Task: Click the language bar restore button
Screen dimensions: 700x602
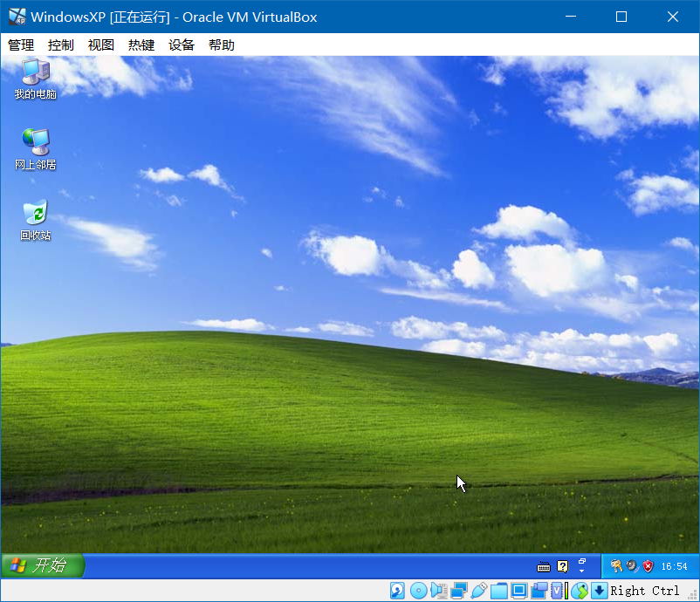Action: 581,561
